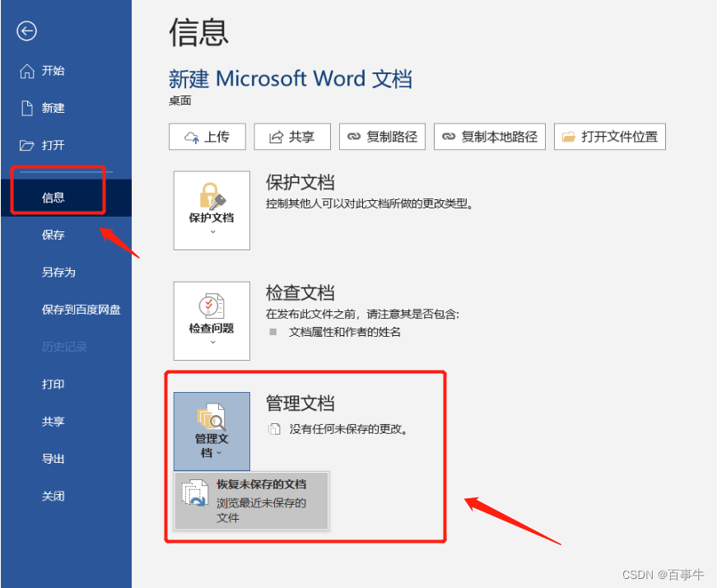The image size is (717, 588).
Task: Click the share arrow icon in 共享
Action: (277, 137)
